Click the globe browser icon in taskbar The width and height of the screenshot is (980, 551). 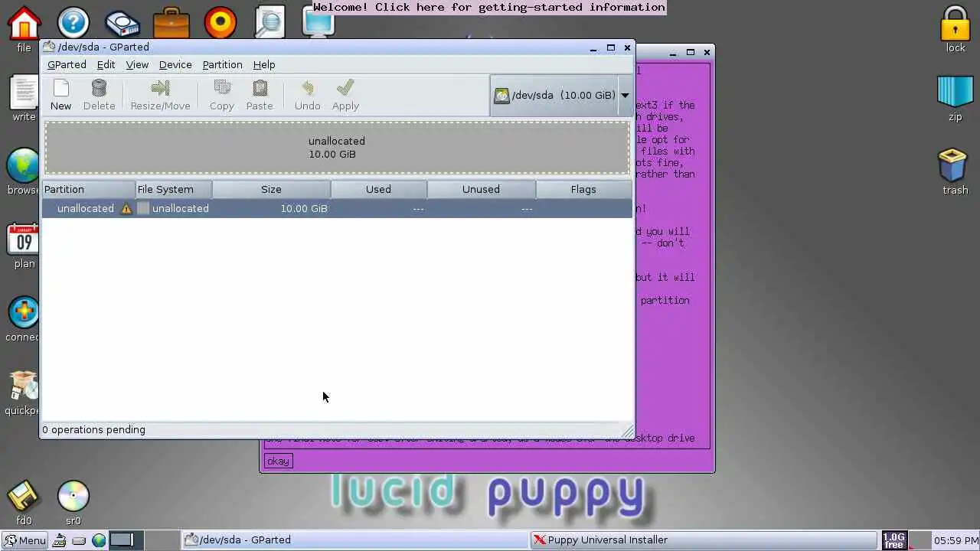coord(99,540)
